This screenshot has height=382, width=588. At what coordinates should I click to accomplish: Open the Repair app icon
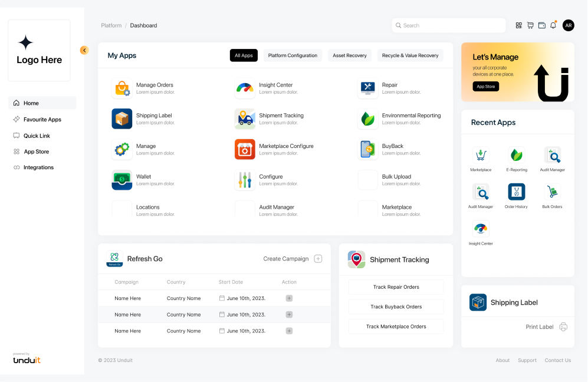(x=368, y=88)
